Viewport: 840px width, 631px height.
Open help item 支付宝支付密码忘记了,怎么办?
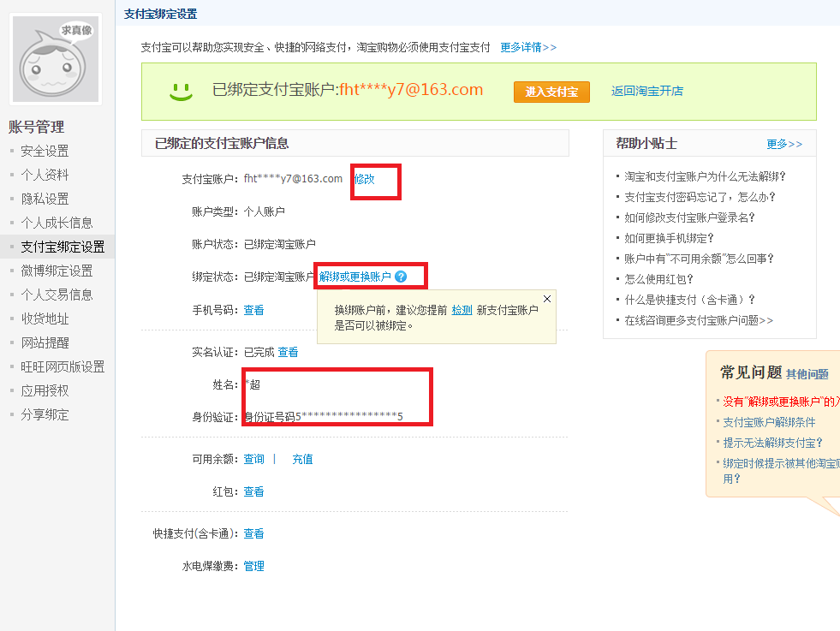pos(700,197)
